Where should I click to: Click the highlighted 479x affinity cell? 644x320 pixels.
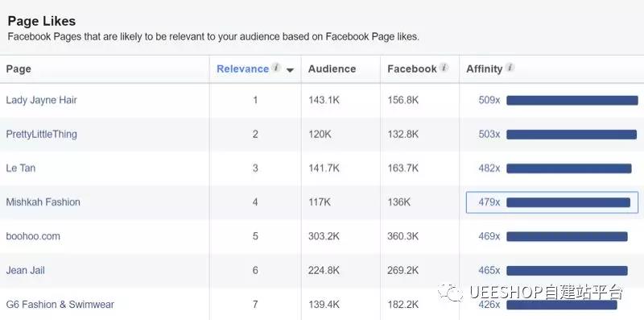coord(552,202)
